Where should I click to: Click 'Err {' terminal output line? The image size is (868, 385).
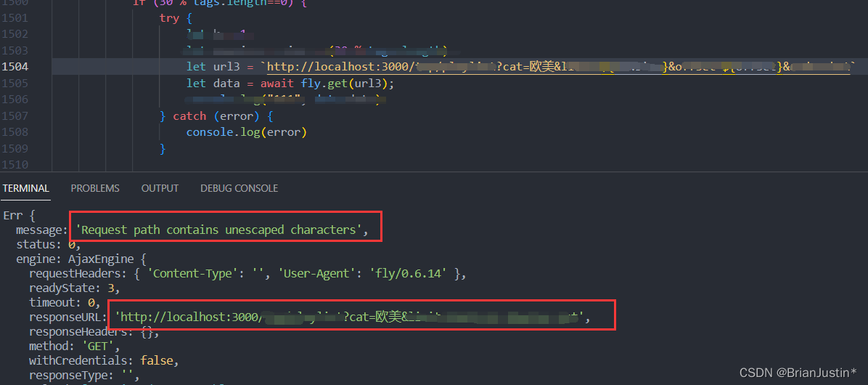[x=20, y=216]
